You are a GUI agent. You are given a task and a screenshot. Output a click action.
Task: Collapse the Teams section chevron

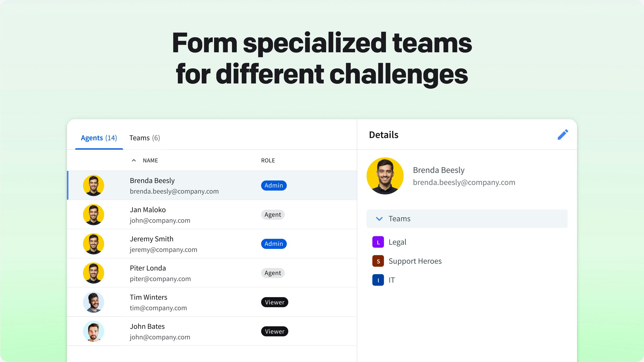coord(379,219)
